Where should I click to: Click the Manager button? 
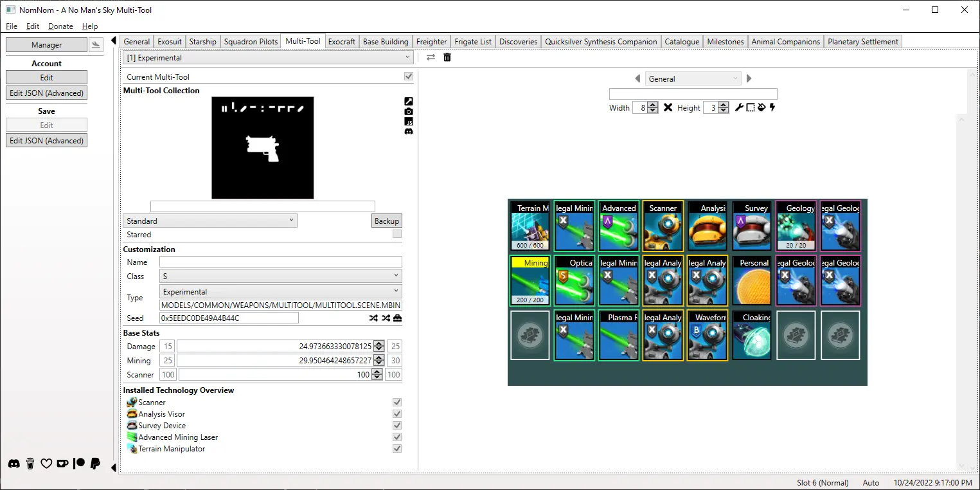coord(46,45)
